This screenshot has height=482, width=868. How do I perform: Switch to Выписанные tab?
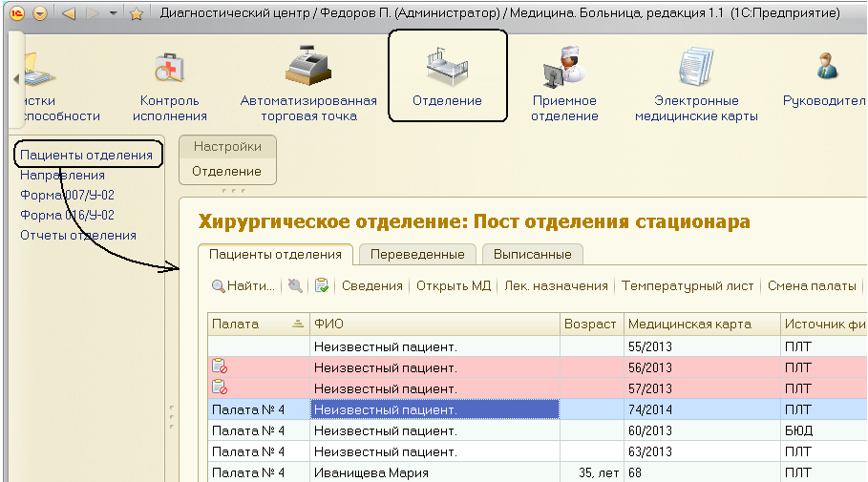pos(532,255)
